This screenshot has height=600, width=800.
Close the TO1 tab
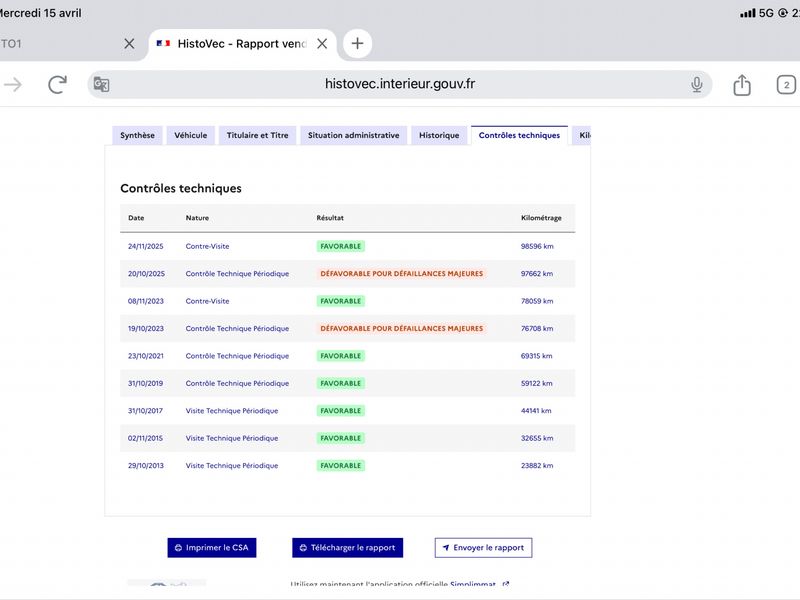(x=129, y=44)
